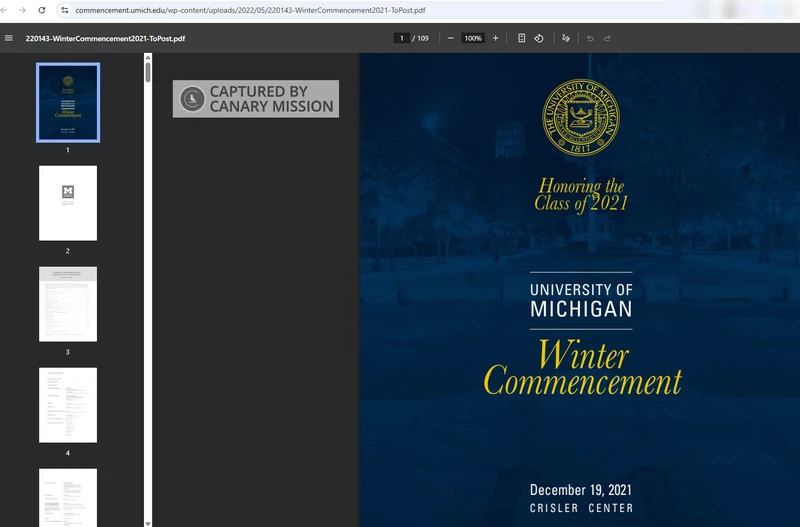Click the University of Michigan seal
Image resolution: width=800 pixels, height=527 pixels.
point(581,117)
